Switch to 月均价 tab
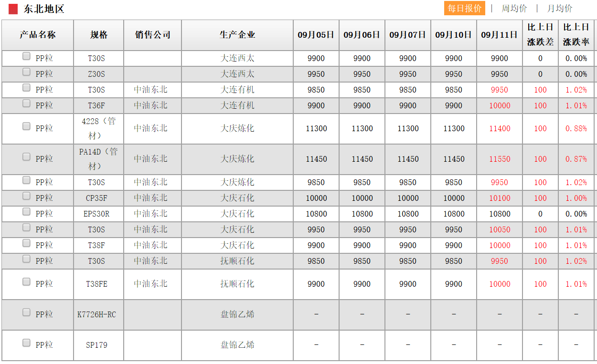The height and width of the screenshot is (364, 597). pos(559,9)
